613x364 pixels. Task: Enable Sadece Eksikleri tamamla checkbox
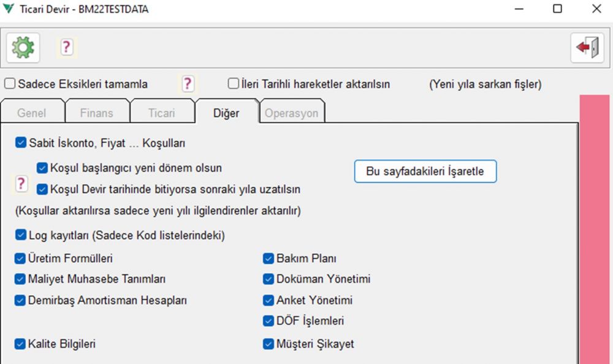(x=10, y=84)
